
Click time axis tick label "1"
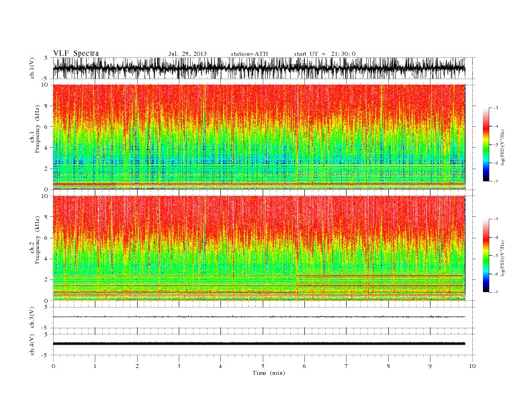(x=95, y=366)
